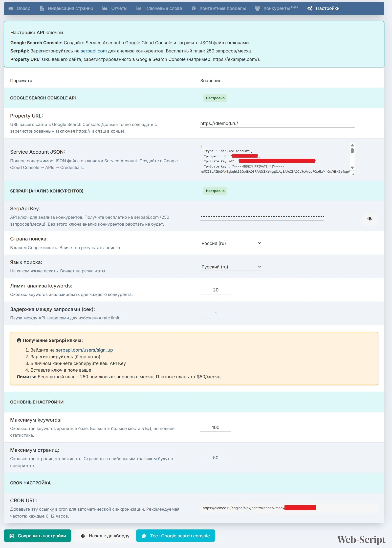Click the CRON URL field

click(x=289, y=508)
